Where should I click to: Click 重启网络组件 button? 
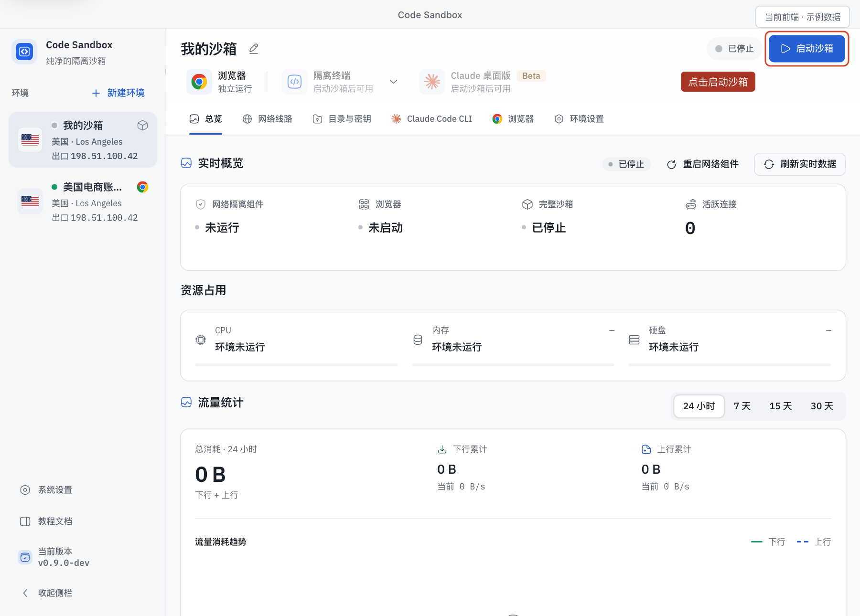click(x=702, y=164)
